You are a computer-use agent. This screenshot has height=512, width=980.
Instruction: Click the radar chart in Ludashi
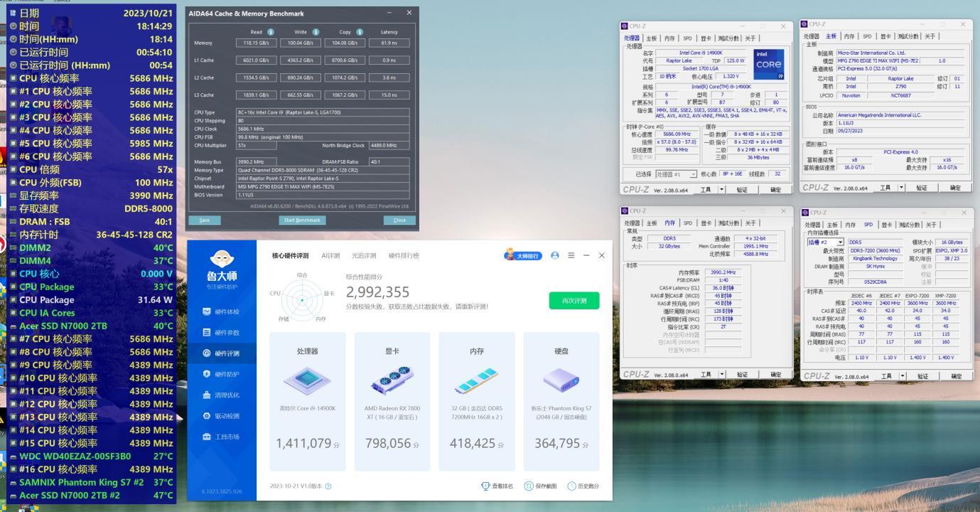pyautogui.click(x=303, y=299)
